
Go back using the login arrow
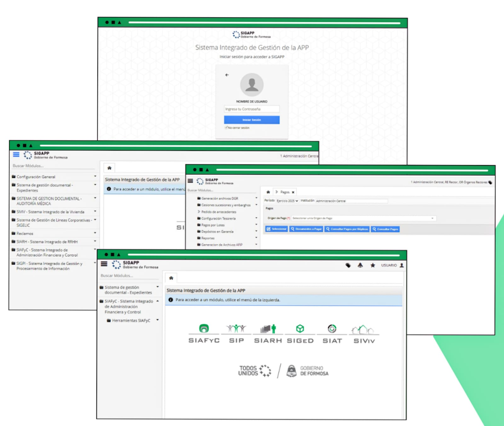coord(227,75)
